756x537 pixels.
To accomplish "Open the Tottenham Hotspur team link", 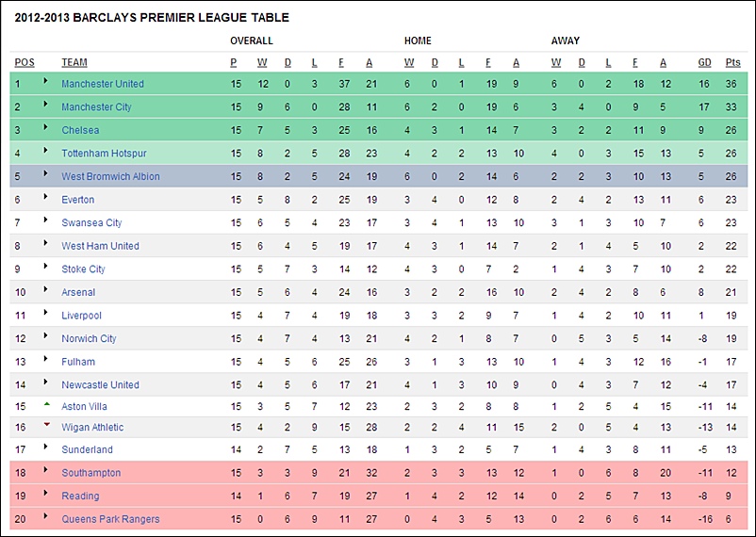I will [104, 154].
